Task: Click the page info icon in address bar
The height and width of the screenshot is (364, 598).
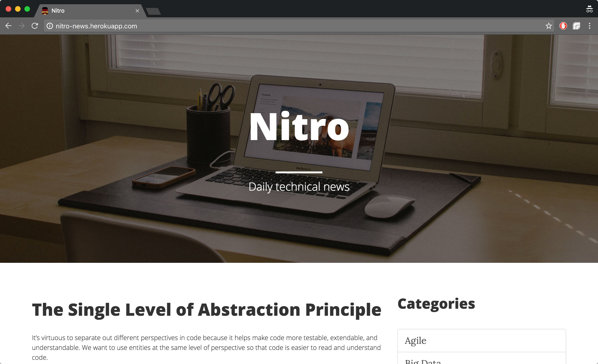Action: tap(50, 26)
